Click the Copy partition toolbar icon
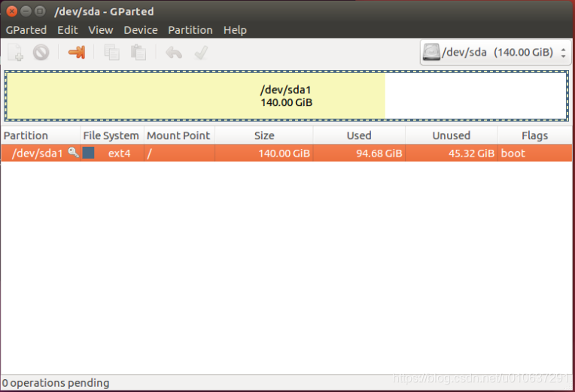This screenshot has height=392, width=575. point(112,53)
